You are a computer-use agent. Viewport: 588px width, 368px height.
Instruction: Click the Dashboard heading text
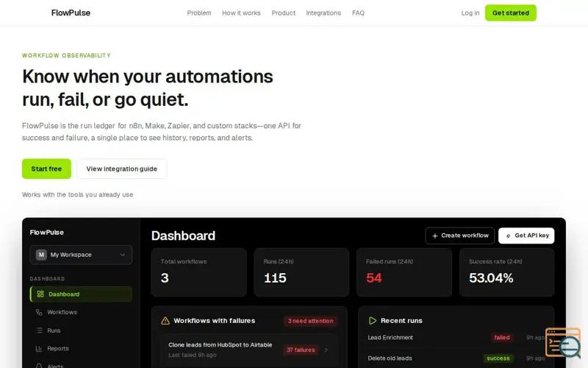click(183, 236)
